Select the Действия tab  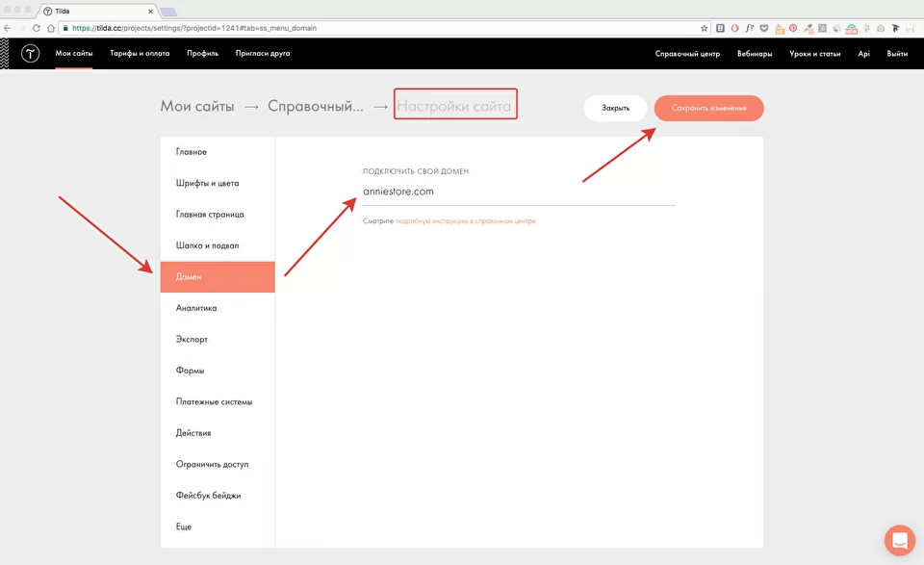[218, 433]
